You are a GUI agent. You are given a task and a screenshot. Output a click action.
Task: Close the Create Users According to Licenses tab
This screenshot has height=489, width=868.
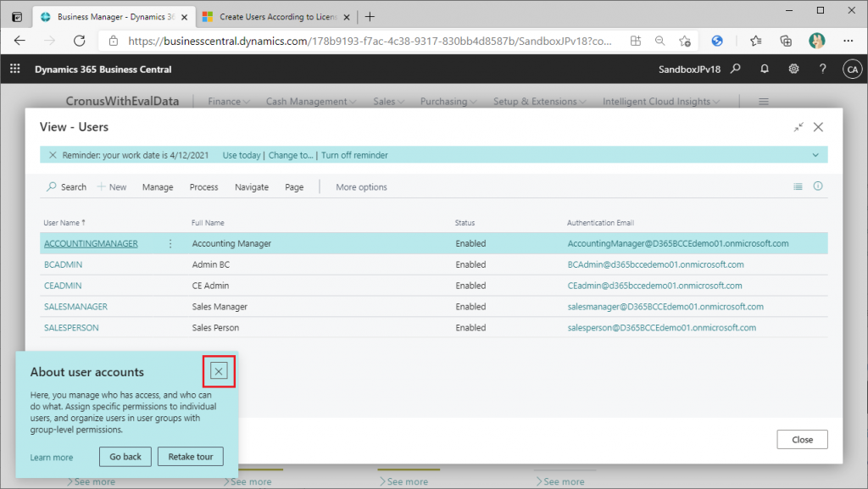(347, 17)
